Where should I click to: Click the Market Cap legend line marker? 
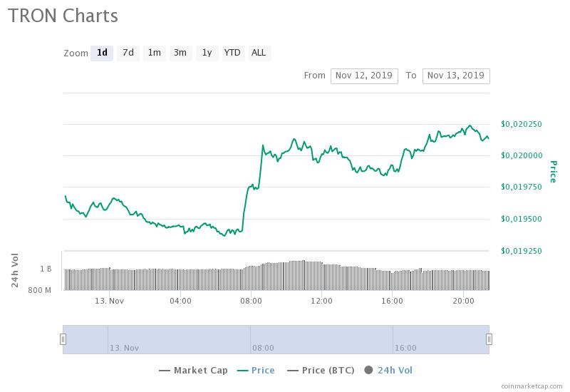165,371
